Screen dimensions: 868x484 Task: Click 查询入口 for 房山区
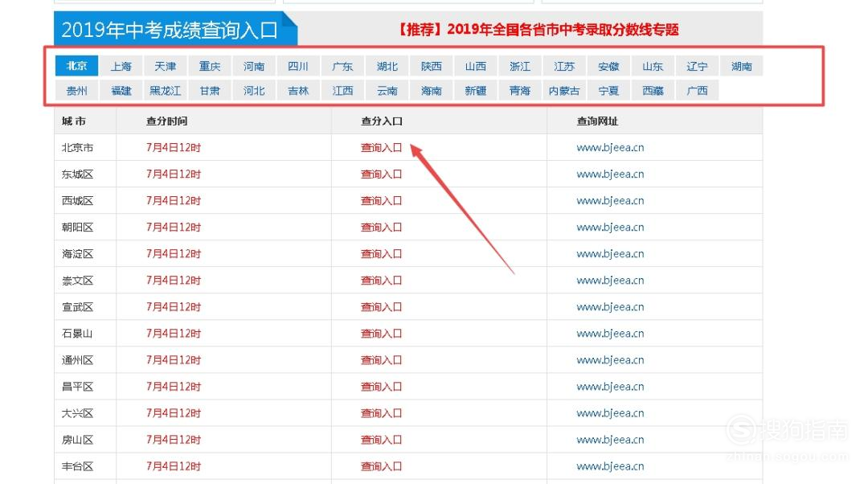coord(381,440)
